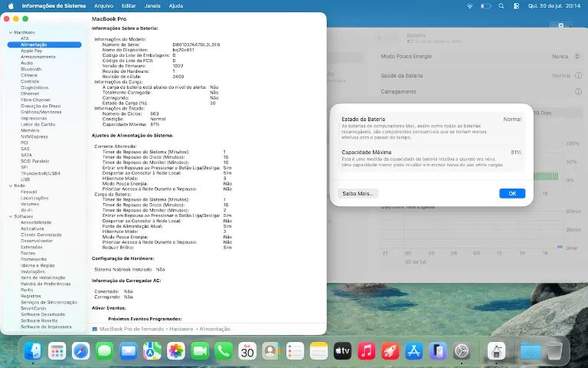
Task: Open the red rocket app in the Dock
Action: pos(390,351)
